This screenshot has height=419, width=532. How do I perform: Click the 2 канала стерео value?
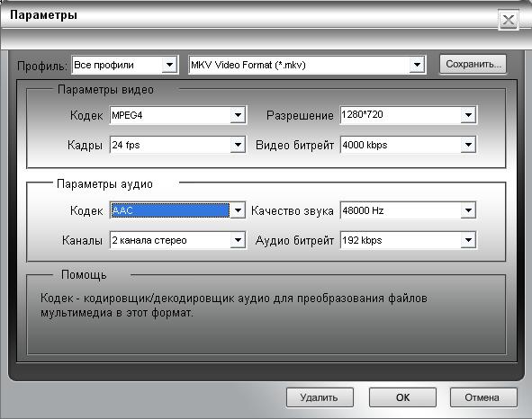coord(149,240)
